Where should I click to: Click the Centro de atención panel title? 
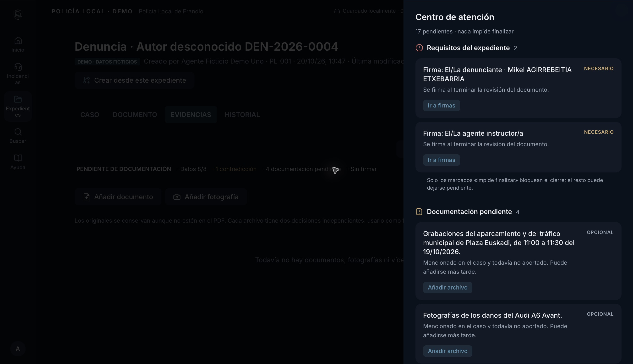tap(455, 17)
